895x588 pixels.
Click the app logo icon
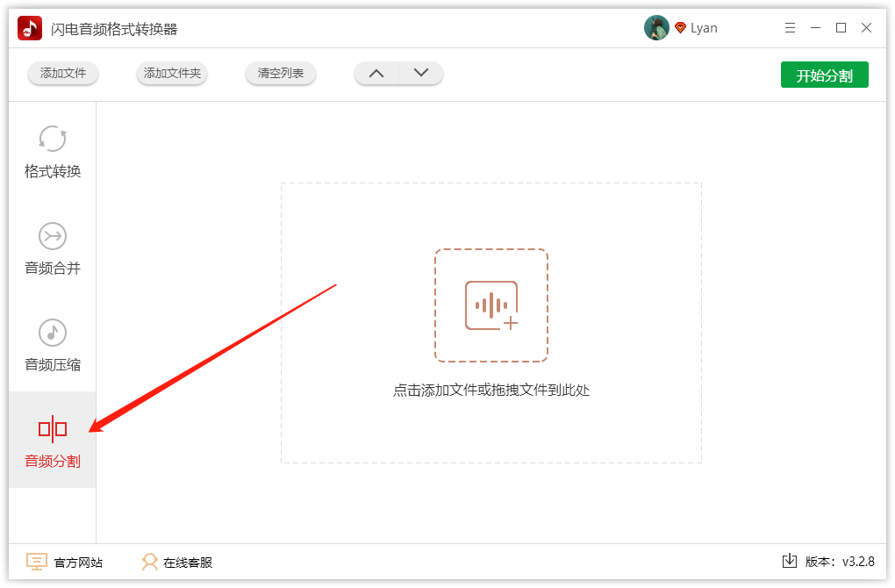coord(30,28)
